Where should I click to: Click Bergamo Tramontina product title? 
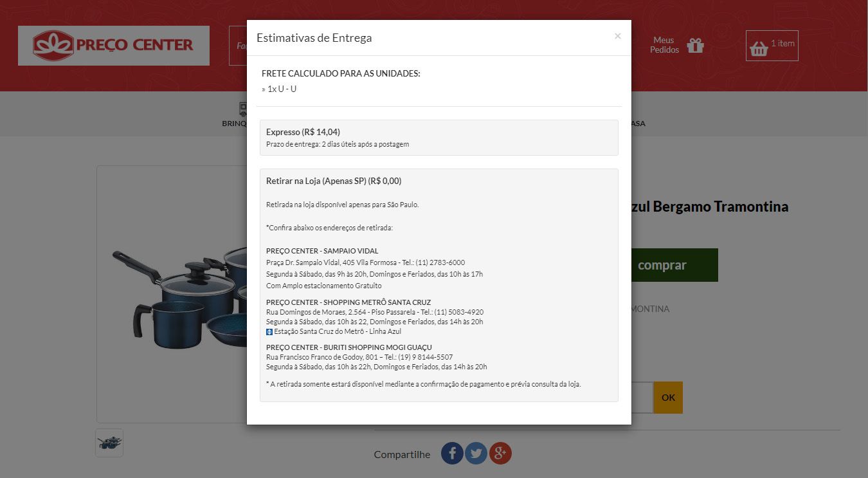coord(710,207)
